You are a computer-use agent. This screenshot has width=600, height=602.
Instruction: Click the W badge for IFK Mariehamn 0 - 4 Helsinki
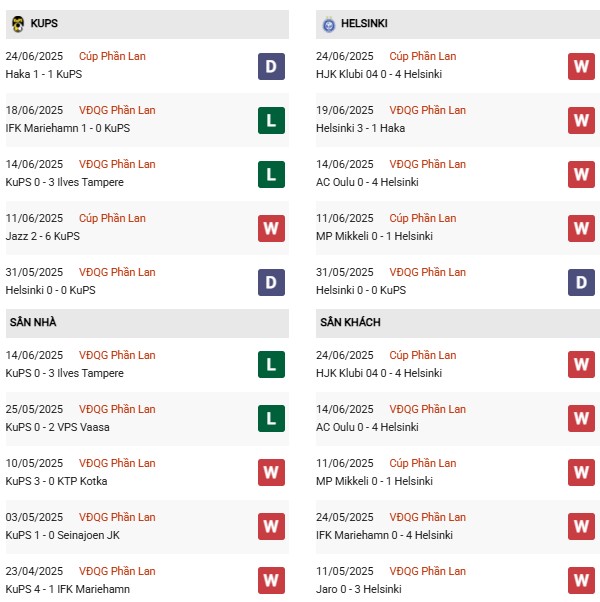click(x=581, y=526)
